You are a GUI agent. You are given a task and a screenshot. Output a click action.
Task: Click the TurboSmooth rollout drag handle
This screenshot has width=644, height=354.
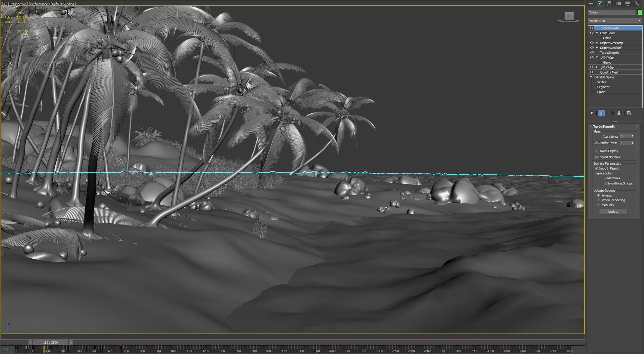click(x=637, y=127)
